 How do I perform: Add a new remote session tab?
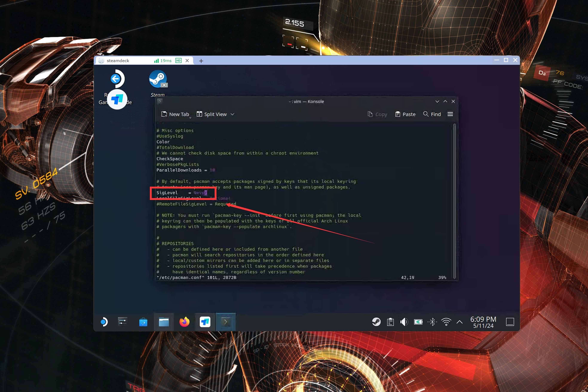click(x=201, y=61)
